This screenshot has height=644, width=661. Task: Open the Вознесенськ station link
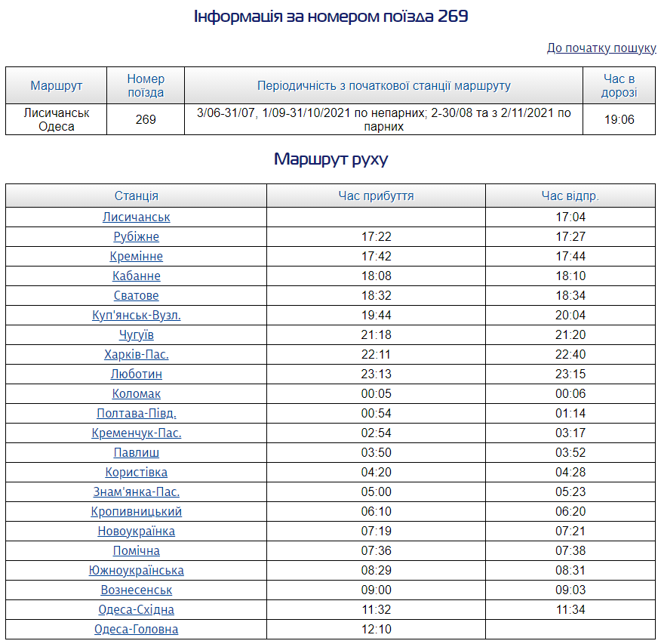pyautogui.click(x=137, y=590)
